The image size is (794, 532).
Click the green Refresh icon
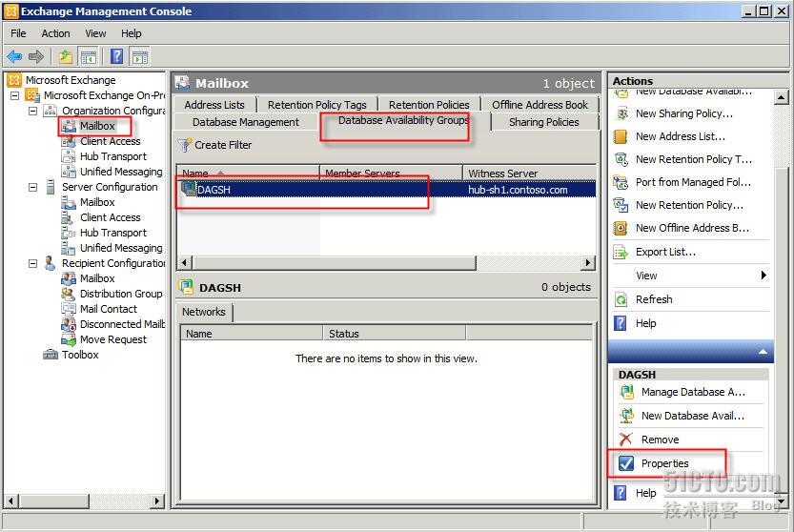click(x=621, y=299)
